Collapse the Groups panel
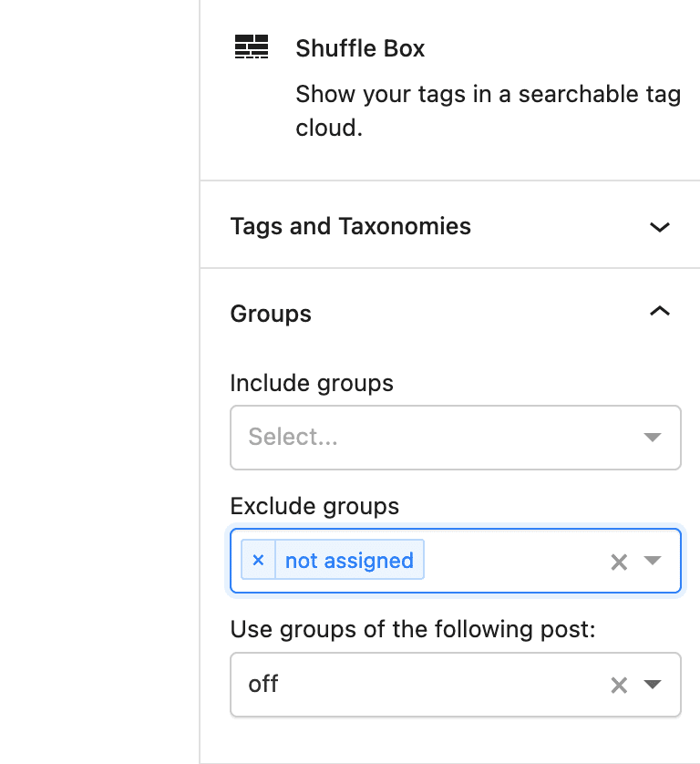 click(450, 314)
